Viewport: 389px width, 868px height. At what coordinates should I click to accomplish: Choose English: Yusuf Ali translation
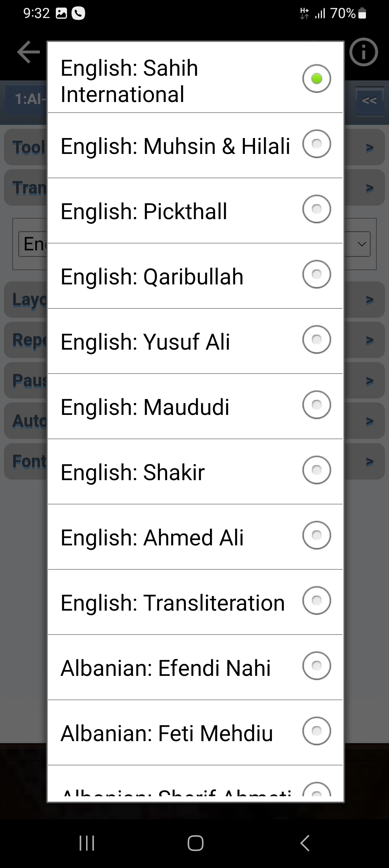click(x=195, y=341)
